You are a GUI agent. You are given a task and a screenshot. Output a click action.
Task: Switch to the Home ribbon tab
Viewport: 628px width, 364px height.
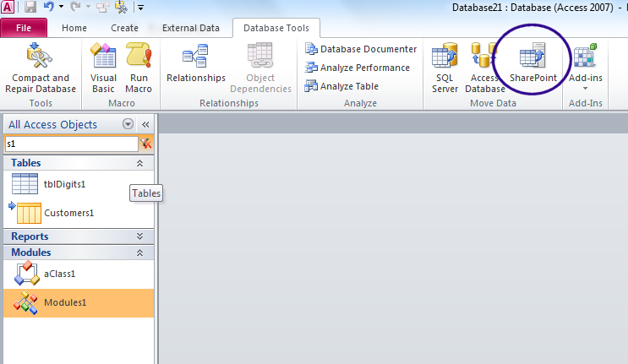pos(74,28)
